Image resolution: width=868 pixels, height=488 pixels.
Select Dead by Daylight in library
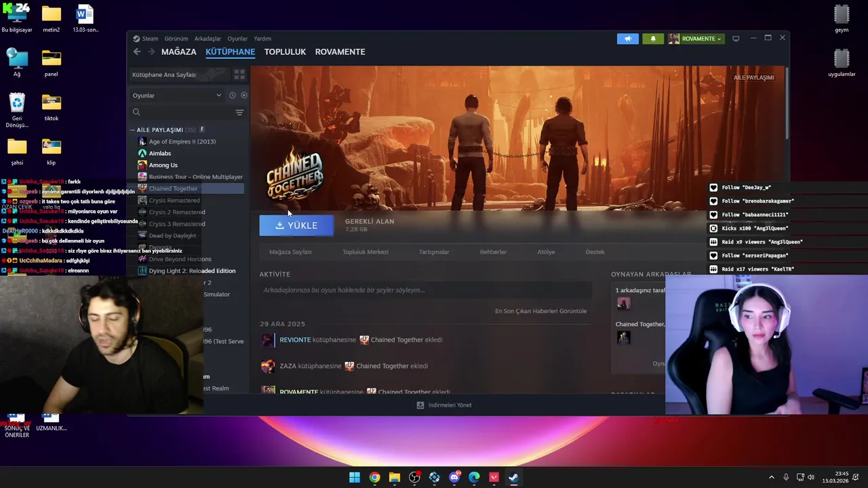(x=172, y=236)
